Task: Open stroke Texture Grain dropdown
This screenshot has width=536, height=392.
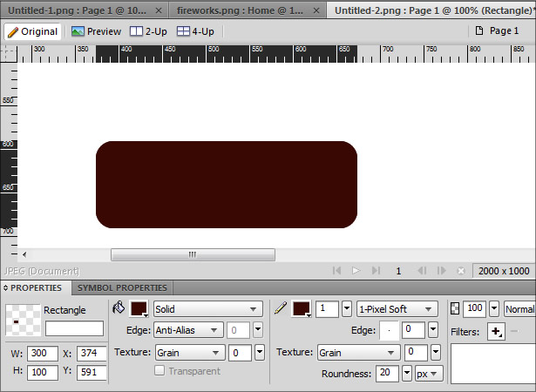Action: pyautogui.click(x=358, y=352)
